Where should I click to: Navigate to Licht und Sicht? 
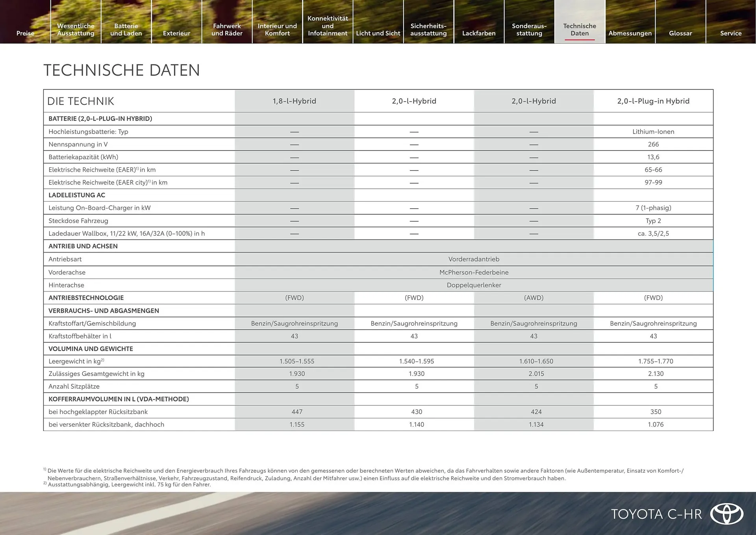click(x=378, y=33)
